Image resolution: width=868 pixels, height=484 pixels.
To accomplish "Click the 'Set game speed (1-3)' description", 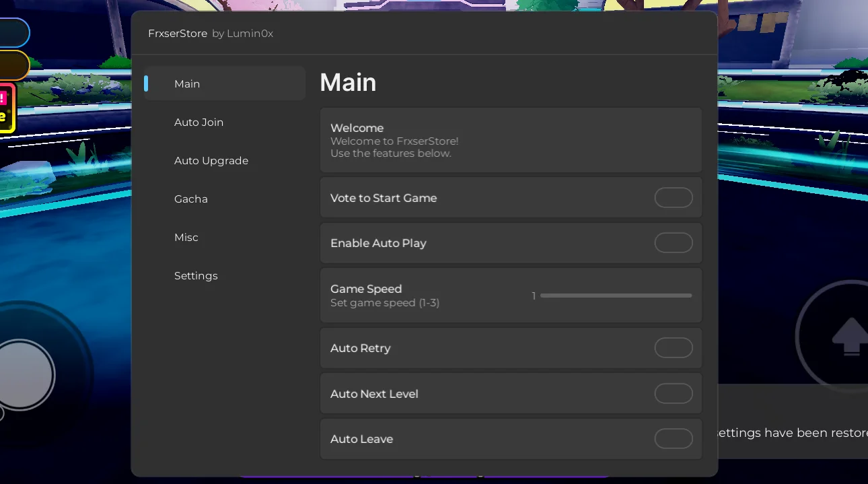I will point(385,303).
